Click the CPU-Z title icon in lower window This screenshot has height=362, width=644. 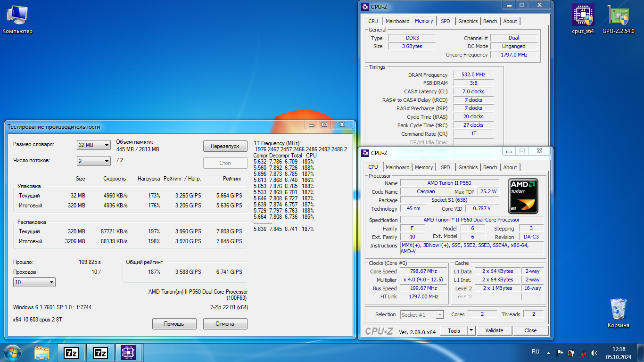(365, 153)
